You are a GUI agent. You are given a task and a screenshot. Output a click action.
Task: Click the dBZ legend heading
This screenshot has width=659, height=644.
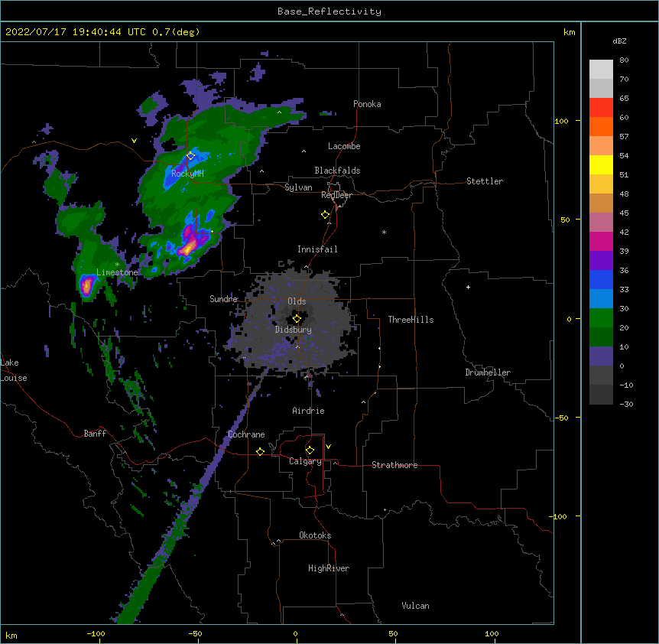point(619,41)
